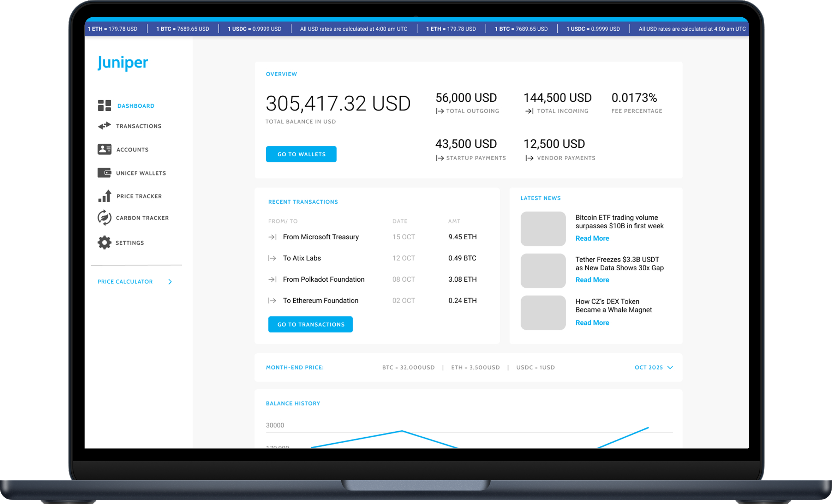The width and height of the screenshot is (832, 504).
Task: Open Price Tracker via bar chart icon
Action: (x=104, y=196)
